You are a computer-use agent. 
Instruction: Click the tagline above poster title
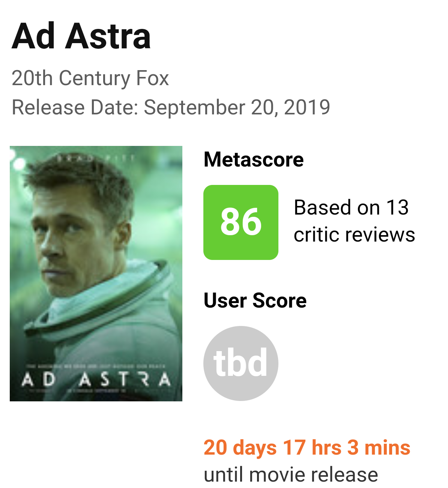click(x=96, y=366)
